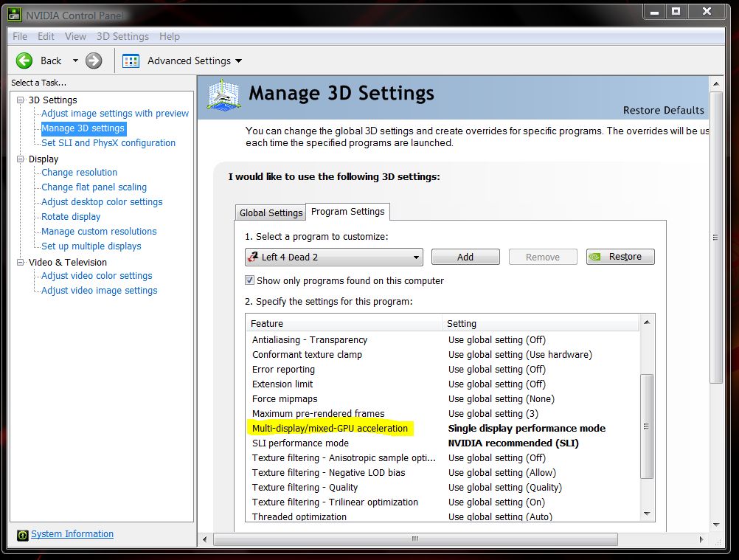Click the Add program button
The image size is (739, 560).
pyautogui.click(x=465, y=257)
